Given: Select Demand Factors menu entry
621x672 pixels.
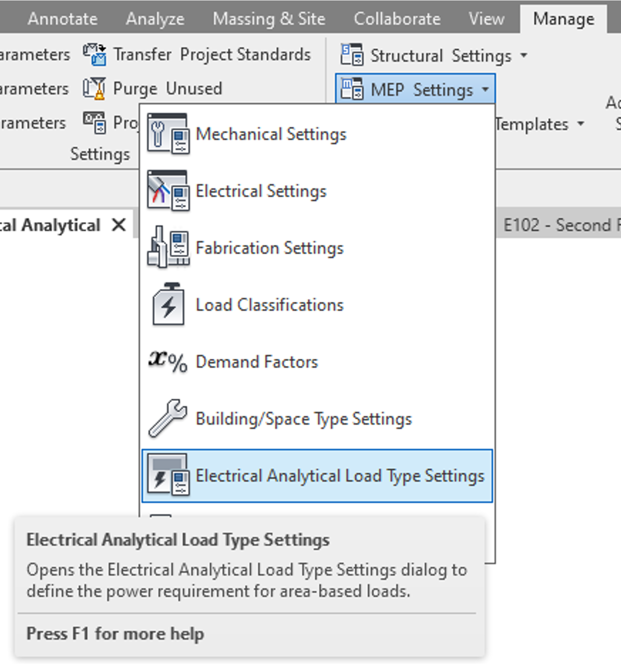Looking at the screenshot, I should tap(256, 362).
